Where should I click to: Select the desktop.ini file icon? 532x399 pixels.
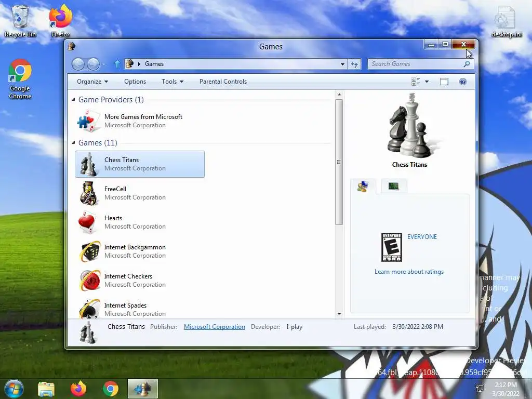coord(506,21)
